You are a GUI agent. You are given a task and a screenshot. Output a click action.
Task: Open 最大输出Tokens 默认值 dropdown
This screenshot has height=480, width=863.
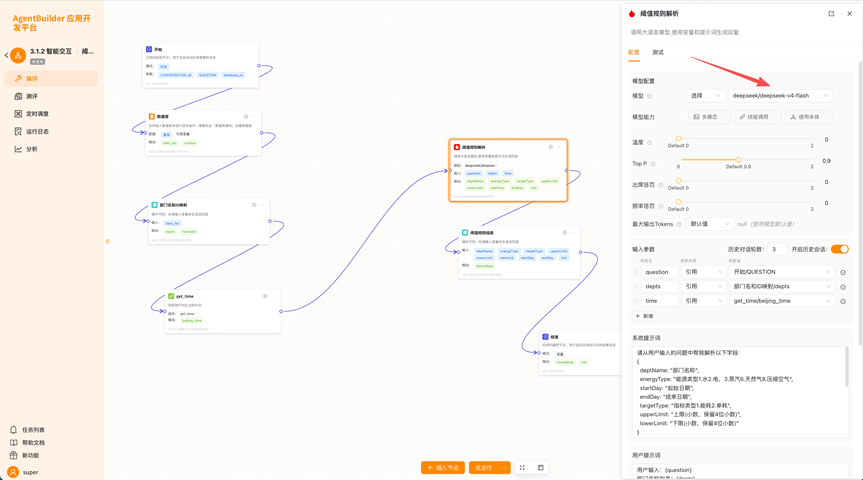[x=710, y=224]
